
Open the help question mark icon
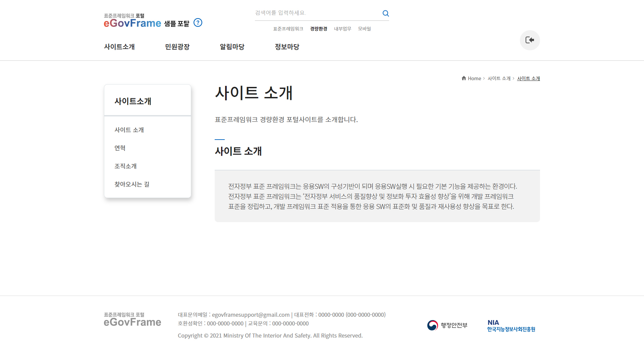[198, 22]
